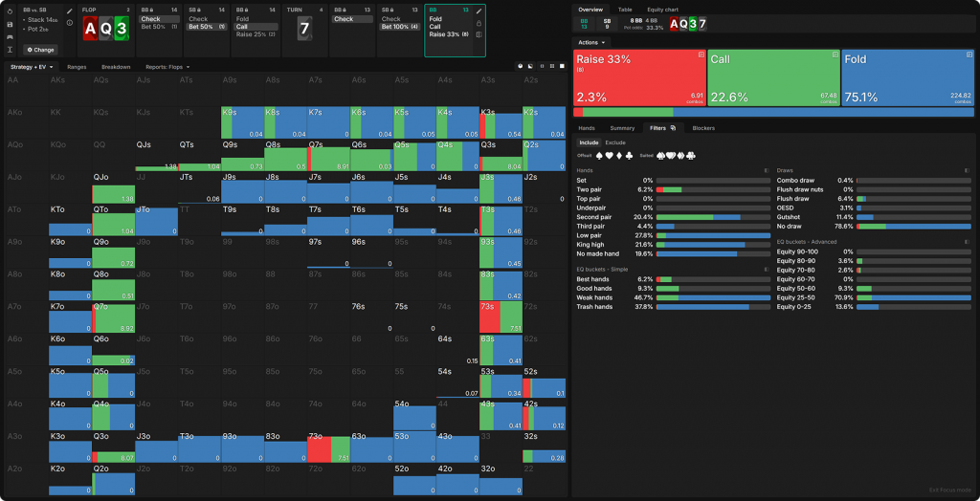Expand the Reports: Flops dropdown
This screenshot has height=501, width=980.
(167, 67)
